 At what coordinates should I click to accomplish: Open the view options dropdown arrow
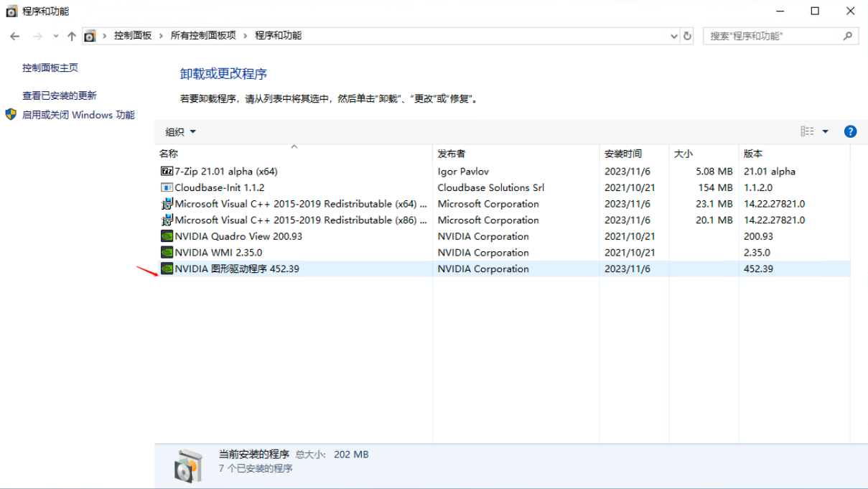(x=825, y=131)
